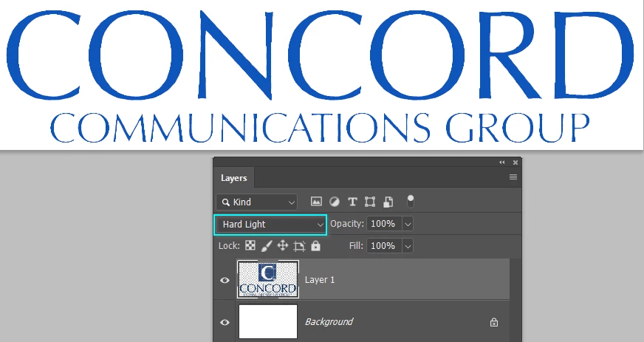Viewport: 644px width, 342px height.
Task: Close the Layers panel
Action: tap(515, 163)
